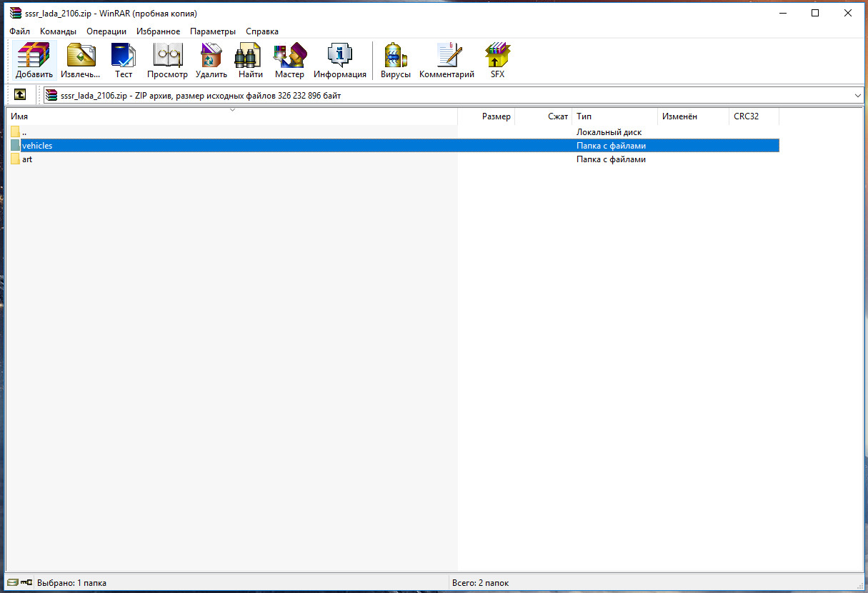The width and height of the screenshot is (868, 593).
Task: Convert archive using SFX icon
Action: 497,61
